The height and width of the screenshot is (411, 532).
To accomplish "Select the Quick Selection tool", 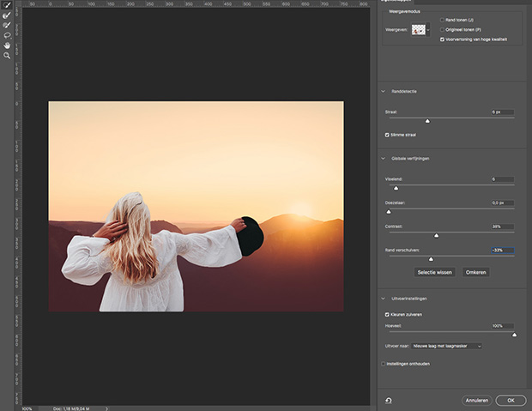I will pyautogui.click(x=7, y=5).
